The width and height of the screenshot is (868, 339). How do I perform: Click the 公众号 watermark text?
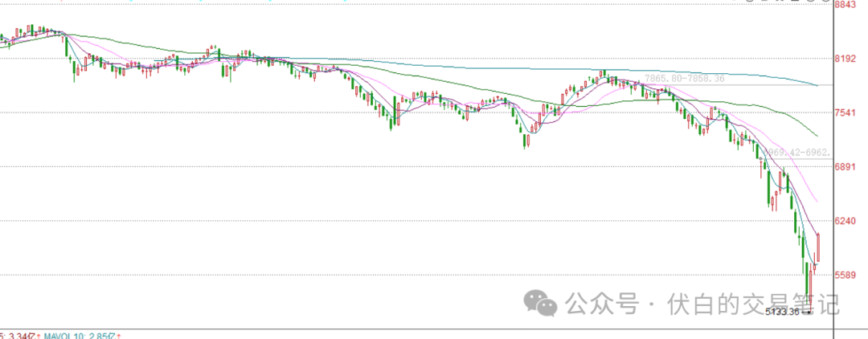(x=603, y=304)
